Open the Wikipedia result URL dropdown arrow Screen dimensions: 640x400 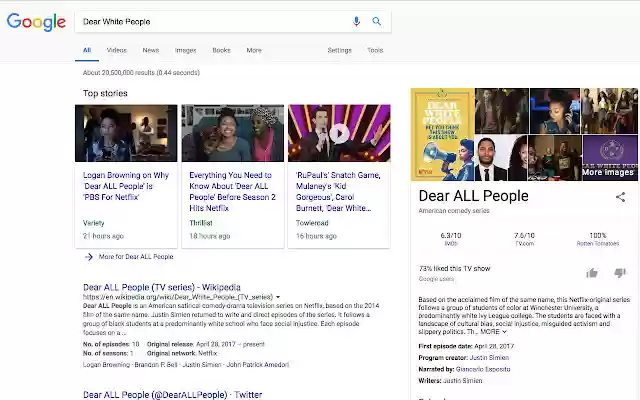278,297
